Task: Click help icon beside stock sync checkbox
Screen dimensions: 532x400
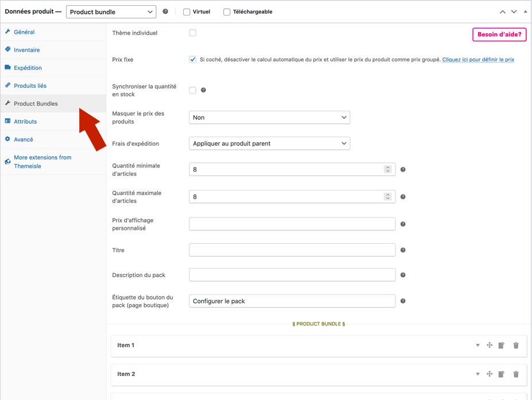Action: coord(203,90)
